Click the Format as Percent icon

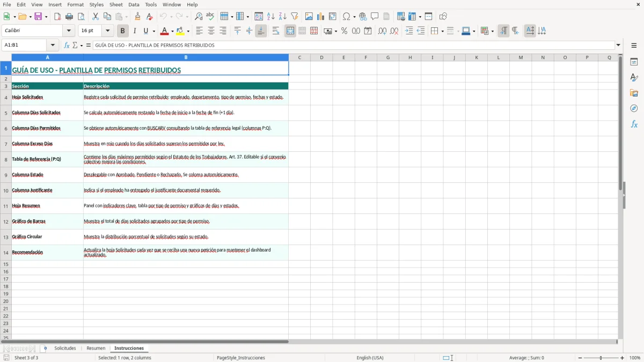tap(344, 31)
